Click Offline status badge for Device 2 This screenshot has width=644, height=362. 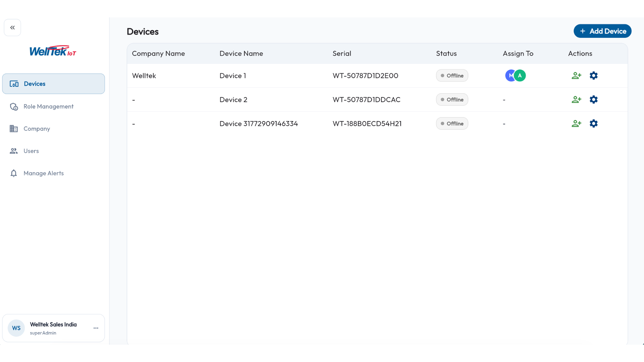point(452,100)
